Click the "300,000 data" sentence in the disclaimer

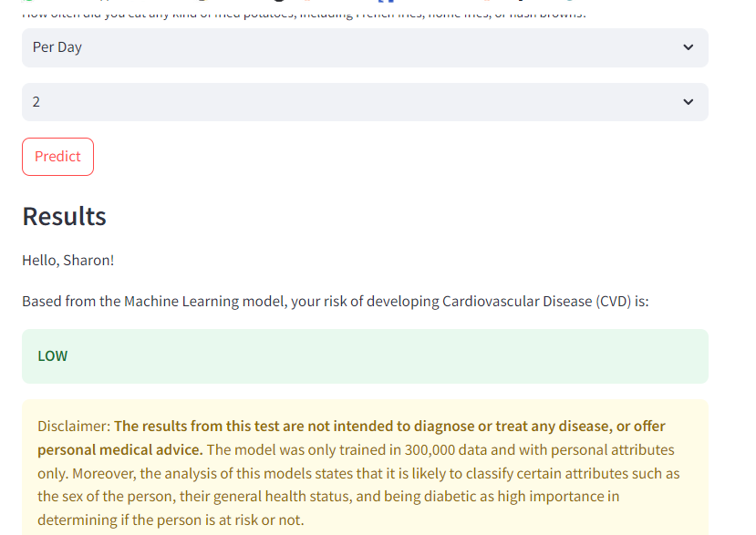coord(440,449)
